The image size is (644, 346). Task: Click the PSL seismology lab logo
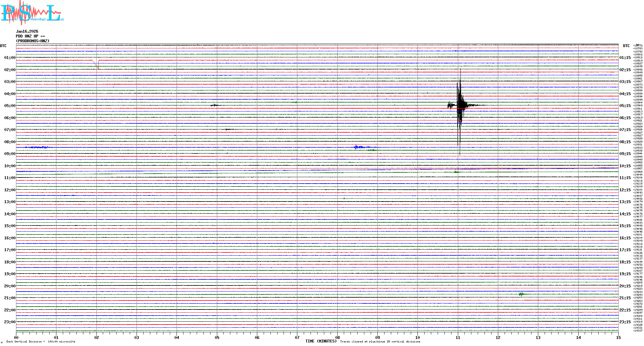pos(32,13)
